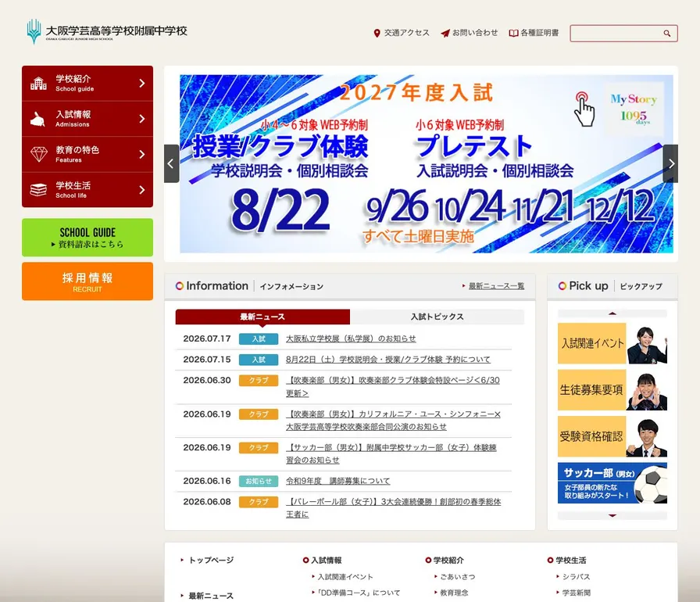Open news 大阪私立学校展(私学展)のお知らせ
This screenshot has width=700, height=602.
(x=351, y=339)
